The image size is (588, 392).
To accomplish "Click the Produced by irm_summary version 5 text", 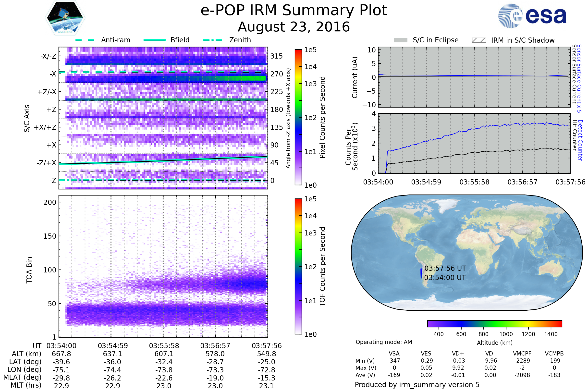I will coord(417,385).
